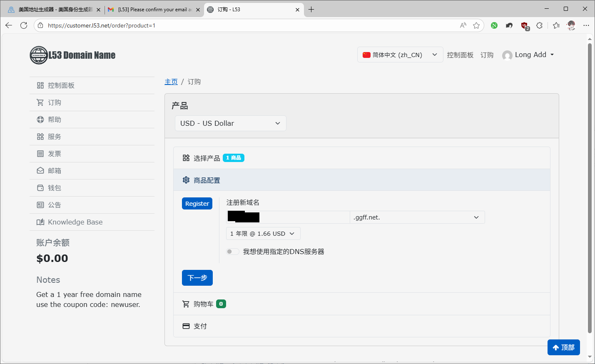Click the 顶部 back-to-top button

pyautogui.click(x=563, y=347)
